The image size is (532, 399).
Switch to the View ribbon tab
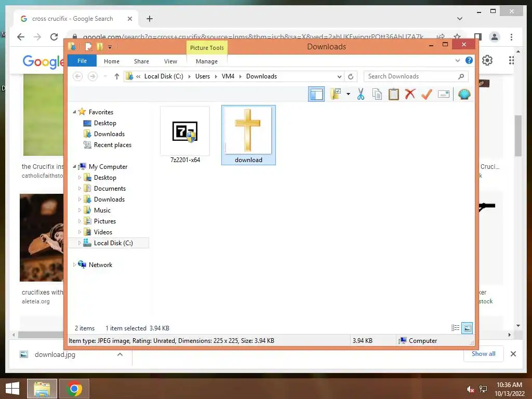pyautogui.click(x=170, y=61)
